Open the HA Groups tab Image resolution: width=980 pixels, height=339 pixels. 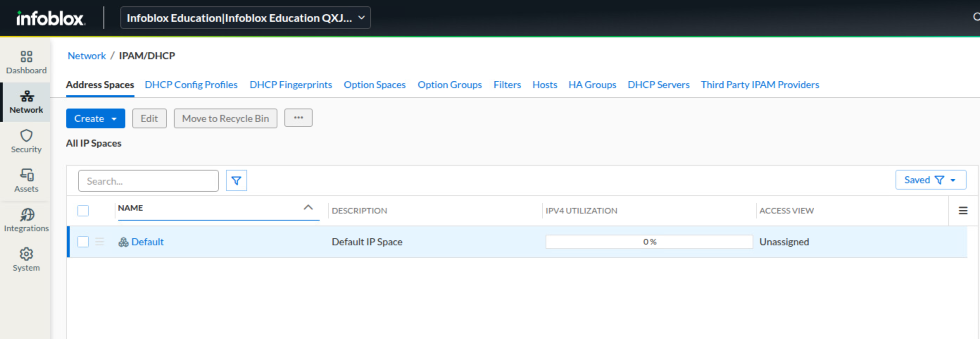[592, 85]
